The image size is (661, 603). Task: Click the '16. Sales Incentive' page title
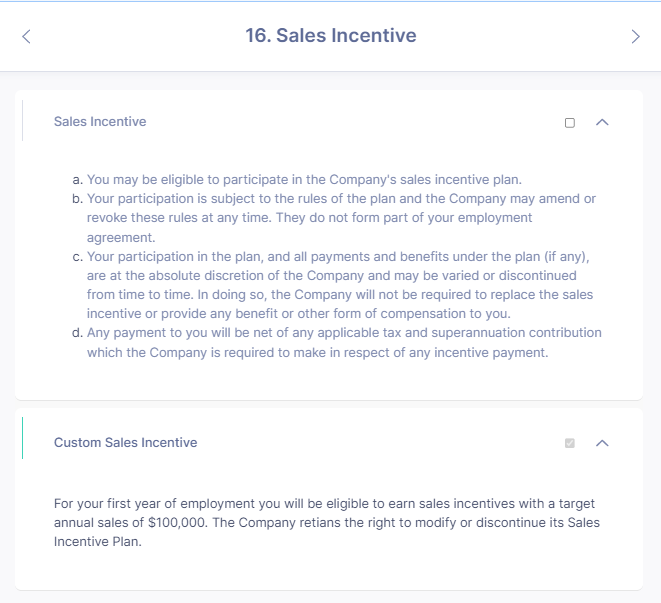tap(331, 35)
